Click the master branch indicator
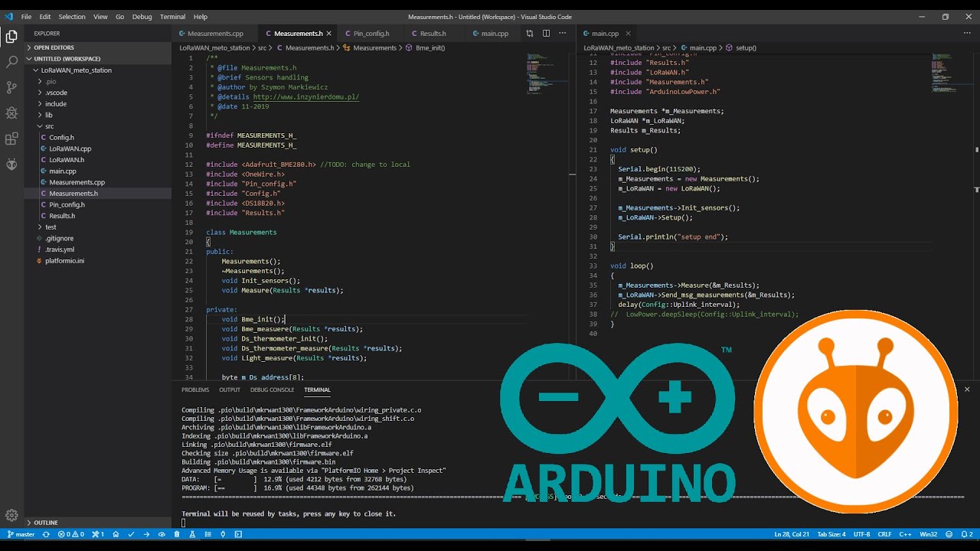Screen dimensions: 980x551 [21, 534]
